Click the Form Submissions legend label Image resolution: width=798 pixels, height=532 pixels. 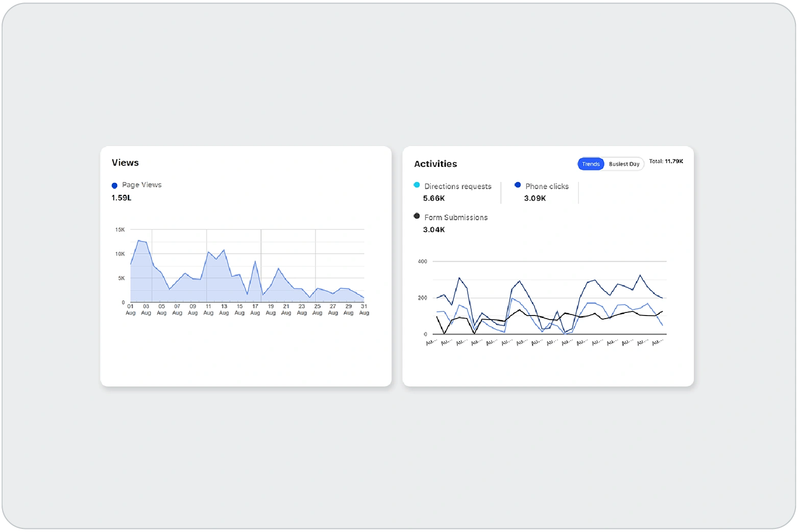tap(456, 217)
